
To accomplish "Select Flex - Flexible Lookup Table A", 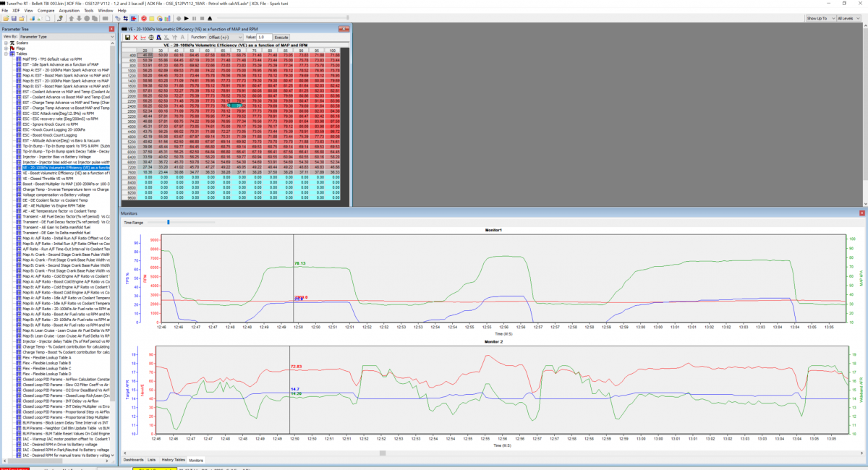I will [x=46, y=357].
